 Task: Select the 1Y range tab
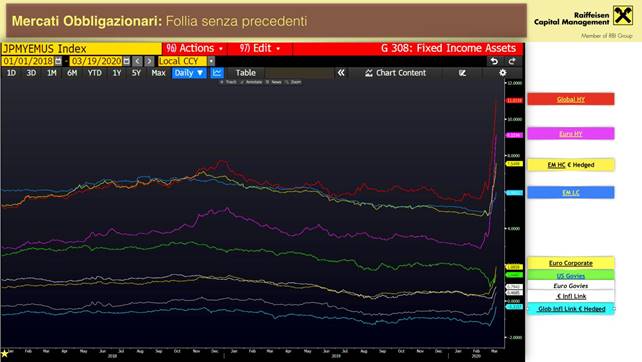point(117,73)
